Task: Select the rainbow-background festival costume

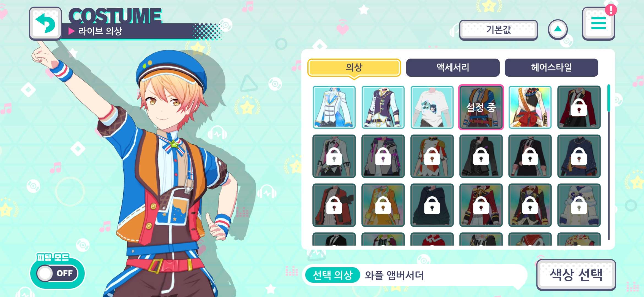Action: pos(530,107)
